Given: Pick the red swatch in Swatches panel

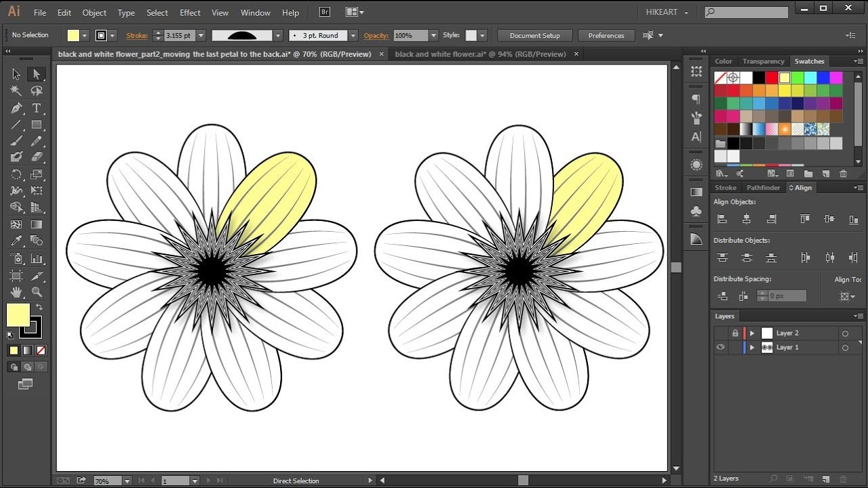Looking at the screenshot, I should click(772, 78).
